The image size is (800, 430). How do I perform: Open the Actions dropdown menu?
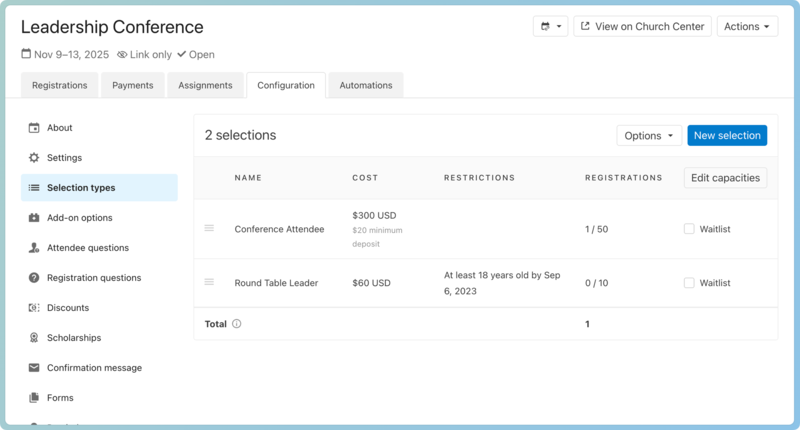pos(747,27)
